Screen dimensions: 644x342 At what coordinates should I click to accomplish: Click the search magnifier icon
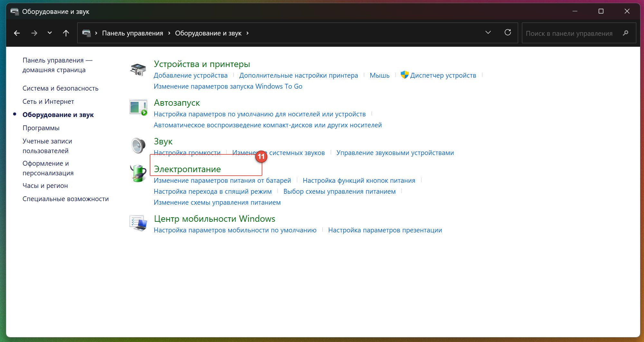(x=626, y=33)
